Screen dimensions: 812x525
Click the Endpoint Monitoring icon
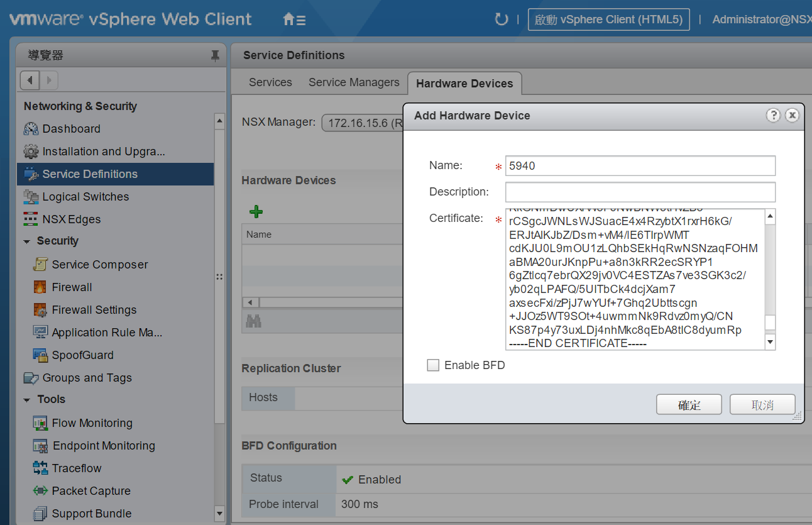(40, 446)
